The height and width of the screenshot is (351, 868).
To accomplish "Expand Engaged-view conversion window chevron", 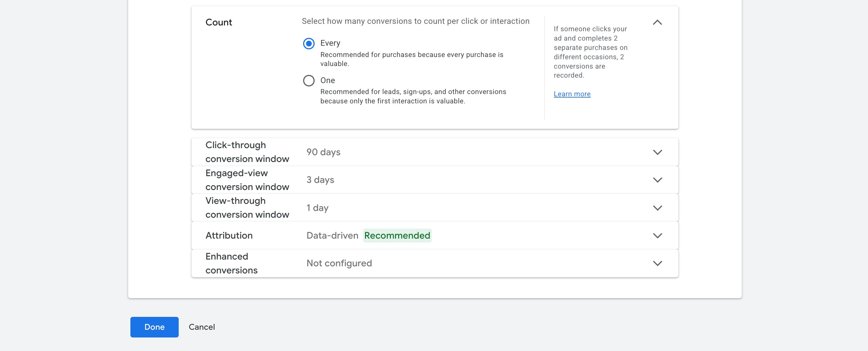I will (x=657, y=180).
